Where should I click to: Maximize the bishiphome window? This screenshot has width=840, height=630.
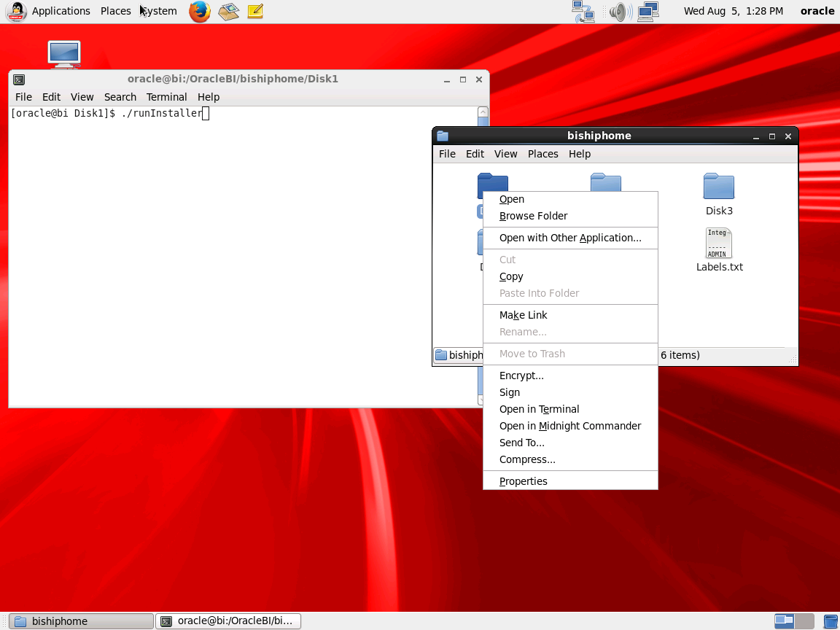[772, 136]
